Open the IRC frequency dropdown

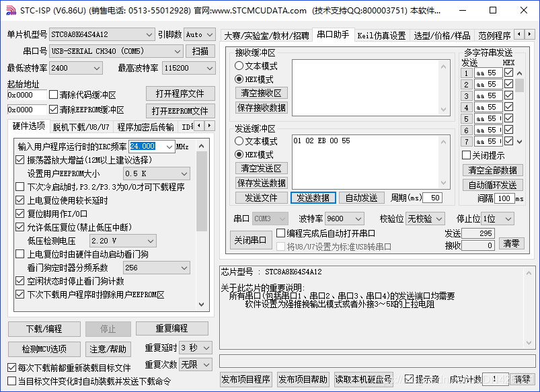point(169,147)
